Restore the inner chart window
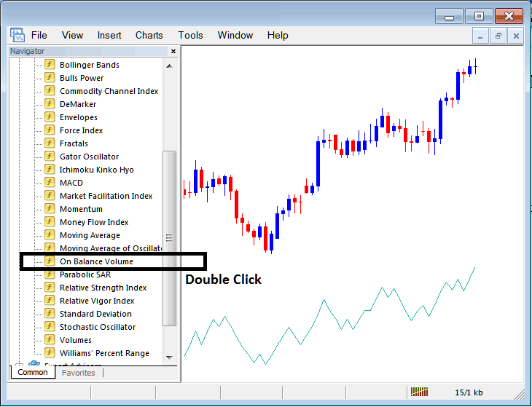This screenshot has height=407, width=532. point(498,36)
